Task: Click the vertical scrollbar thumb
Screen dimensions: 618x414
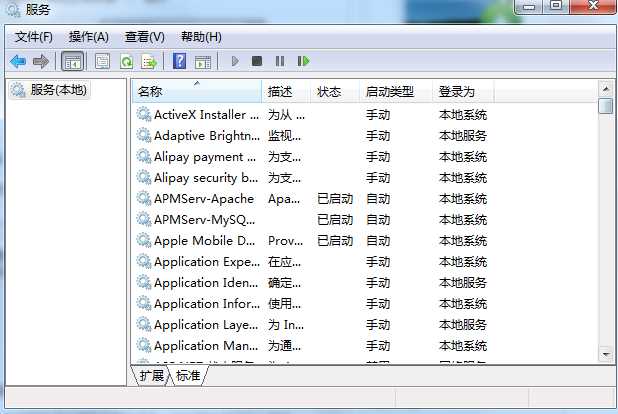Action: click(606, 106)
